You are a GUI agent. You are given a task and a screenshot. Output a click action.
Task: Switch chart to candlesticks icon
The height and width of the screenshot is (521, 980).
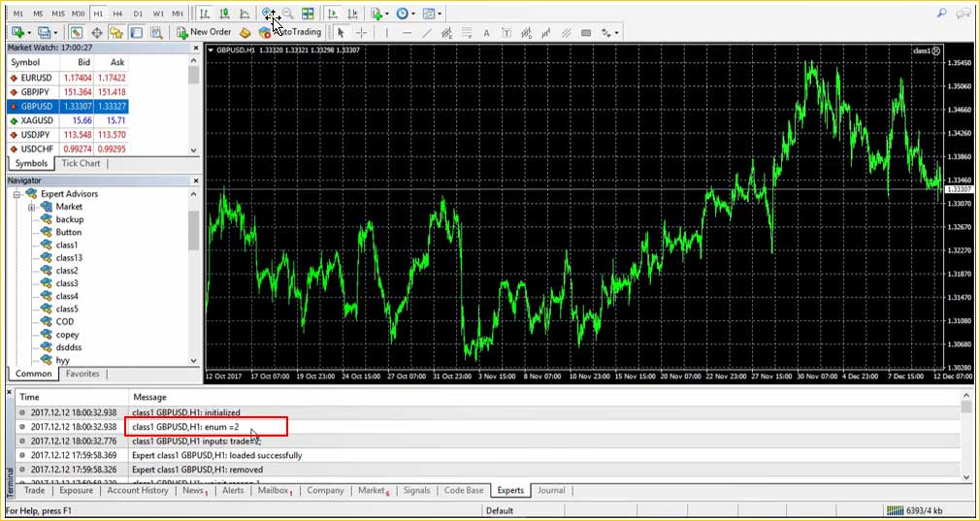pos(224,14)
